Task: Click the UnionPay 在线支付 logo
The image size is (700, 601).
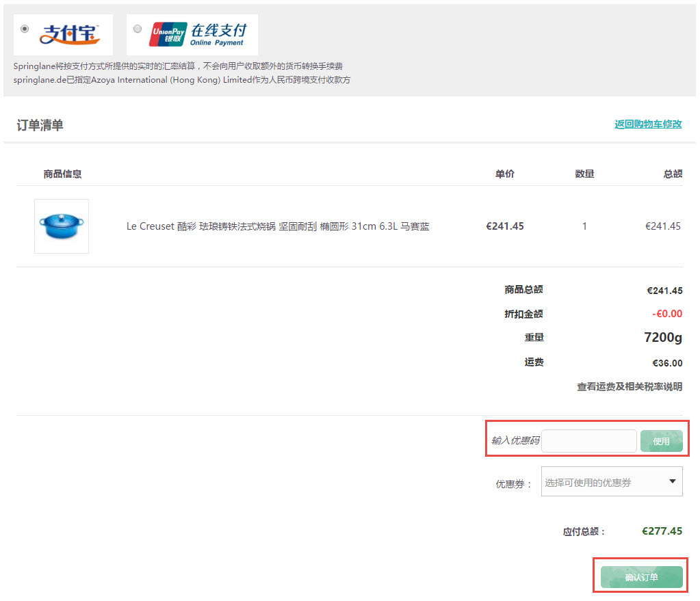Action: click(x=198, y=34)
